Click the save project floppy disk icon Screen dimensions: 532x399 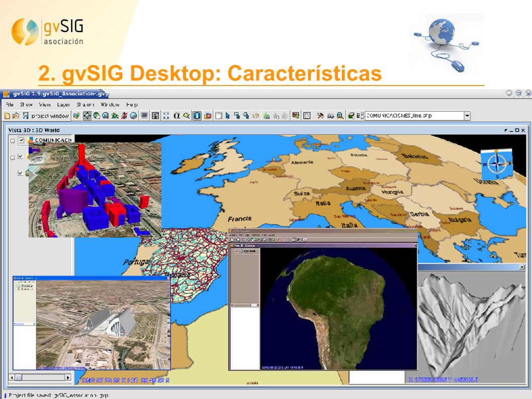(x=26, y=116)
